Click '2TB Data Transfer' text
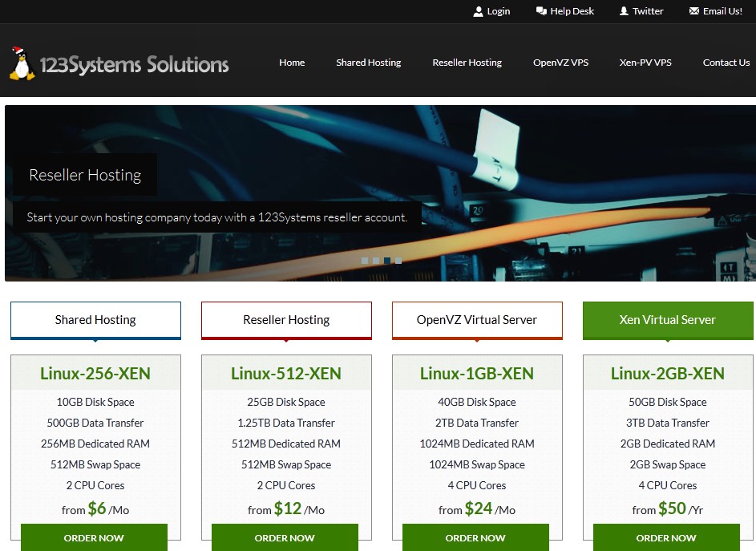This screenshot has width=756, height=551. (477, 423)
